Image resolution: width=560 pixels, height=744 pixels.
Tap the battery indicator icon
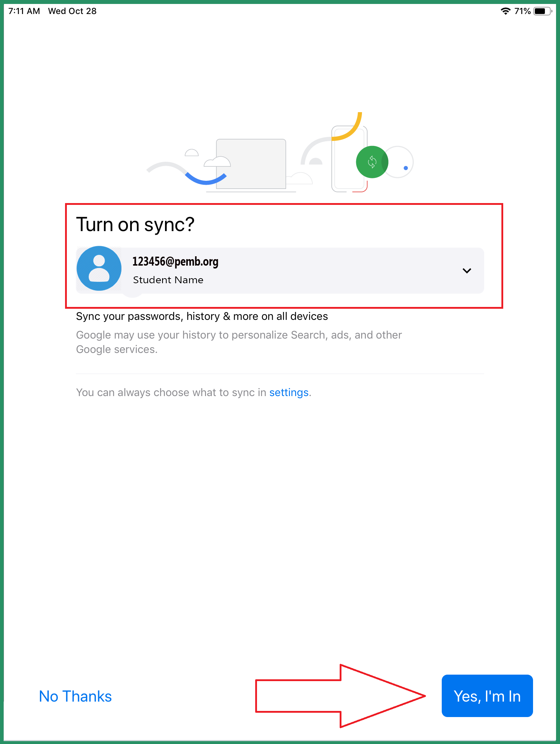tap(543, 11)
